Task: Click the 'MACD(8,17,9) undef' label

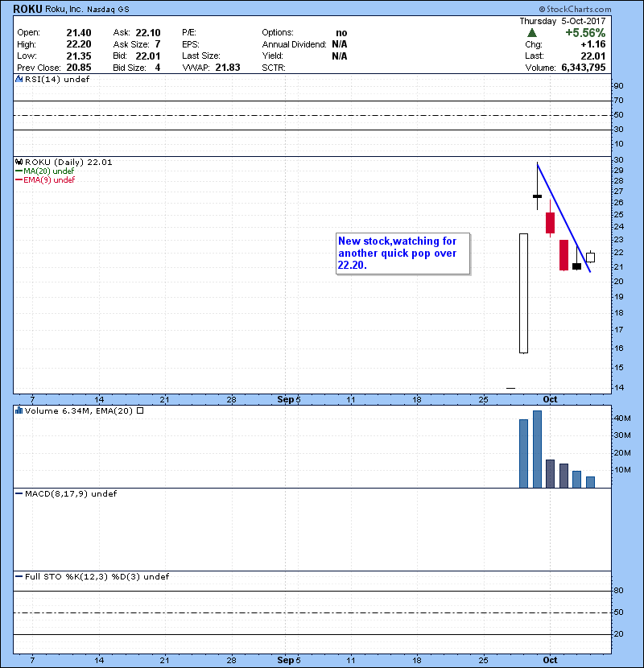Action: (71, 494)
